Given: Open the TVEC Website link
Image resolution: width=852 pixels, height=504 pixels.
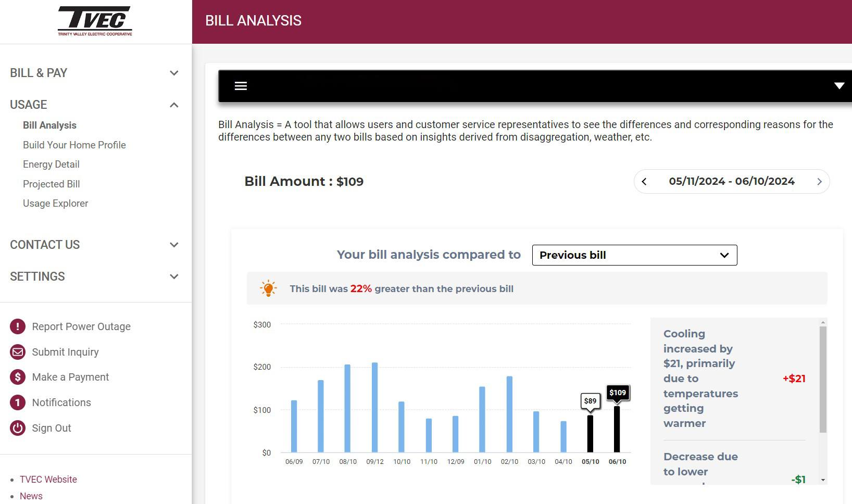Looking at the screenshot, I should (48, 480).
